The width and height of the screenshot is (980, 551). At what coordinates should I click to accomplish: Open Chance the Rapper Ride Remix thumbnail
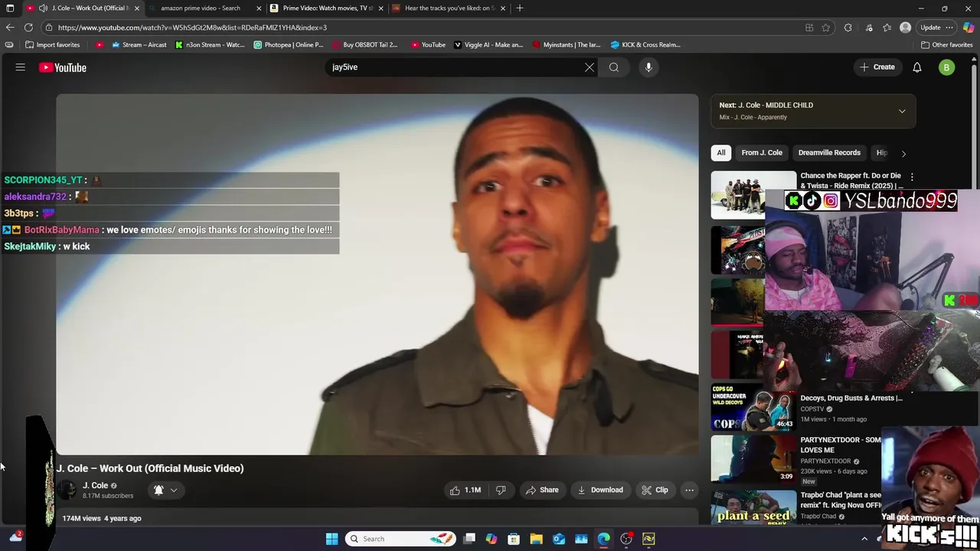753,195
